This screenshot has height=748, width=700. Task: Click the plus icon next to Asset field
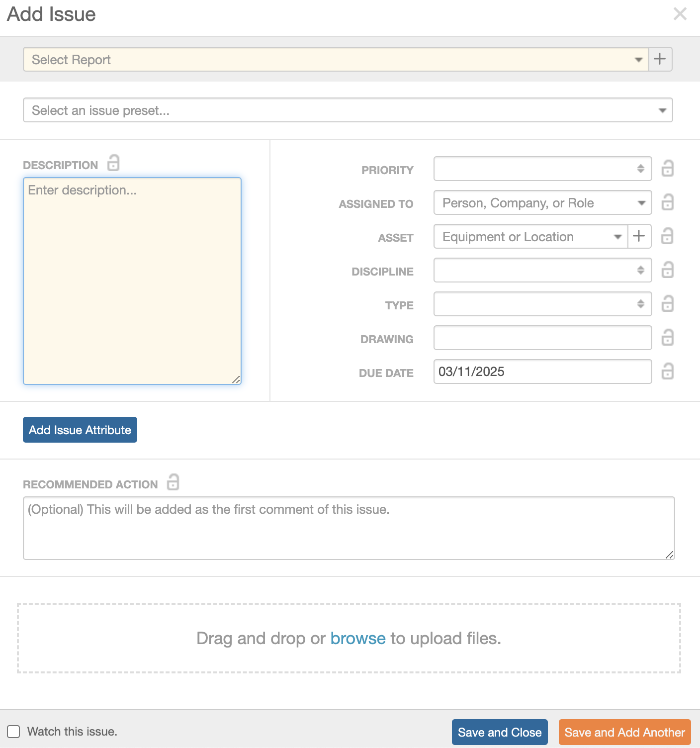pyautogui.click(x=639, y=236)
